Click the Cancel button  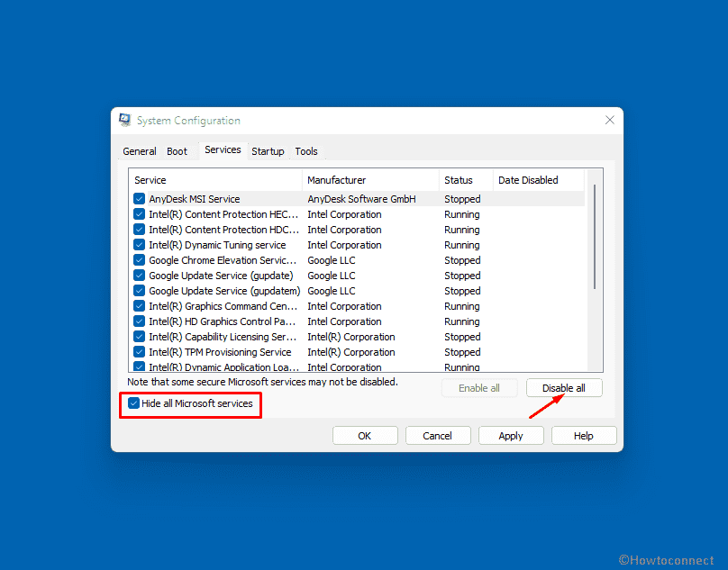[438, 436]
